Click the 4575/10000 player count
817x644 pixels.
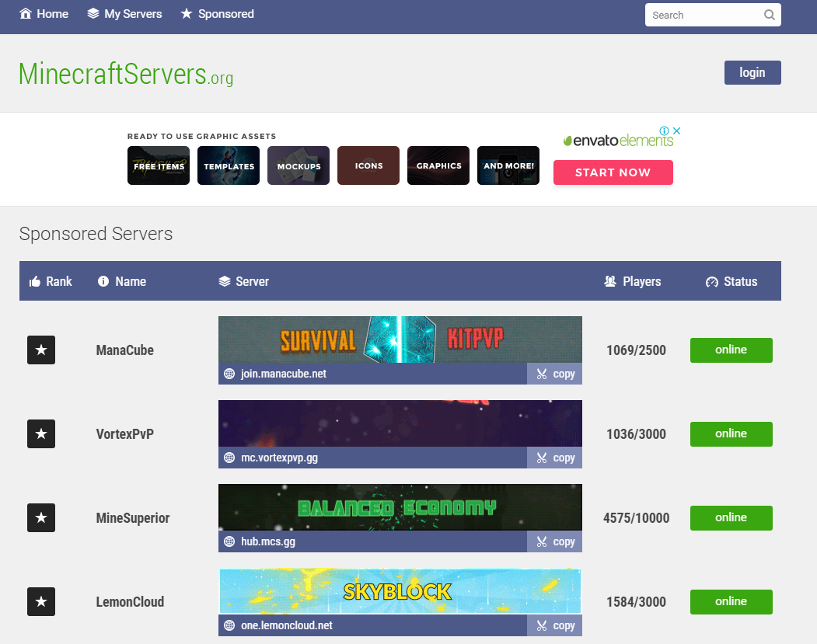[636, 518]
